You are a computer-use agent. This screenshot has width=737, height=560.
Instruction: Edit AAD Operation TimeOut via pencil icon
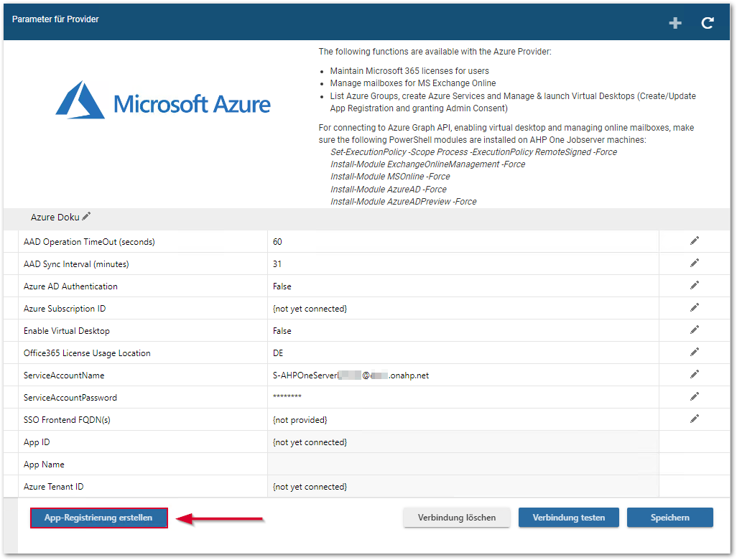pyautogui.click(x=694, y=241)
